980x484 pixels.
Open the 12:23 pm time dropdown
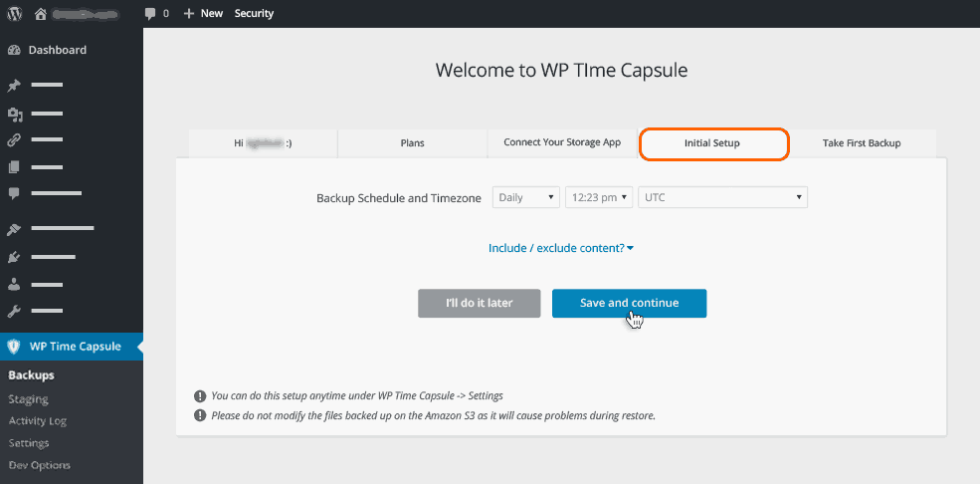click(599, 197)
